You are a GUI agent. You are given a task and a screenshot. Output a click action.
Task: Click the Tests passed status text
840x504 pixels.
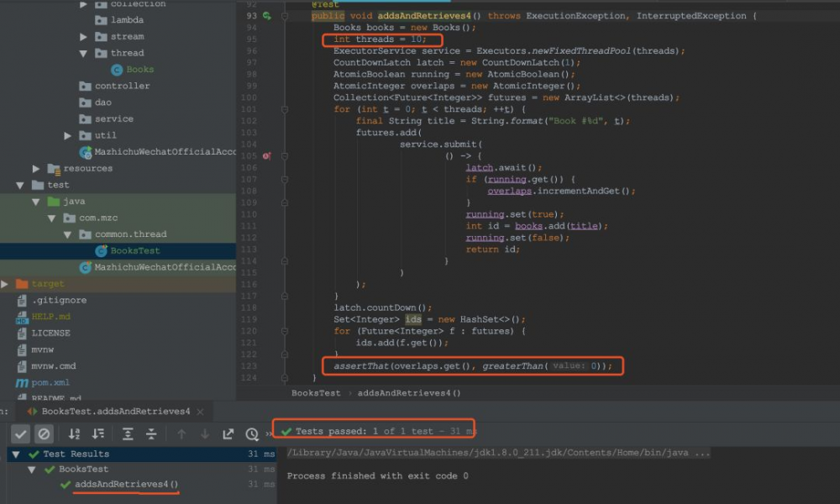click(384, 431)
